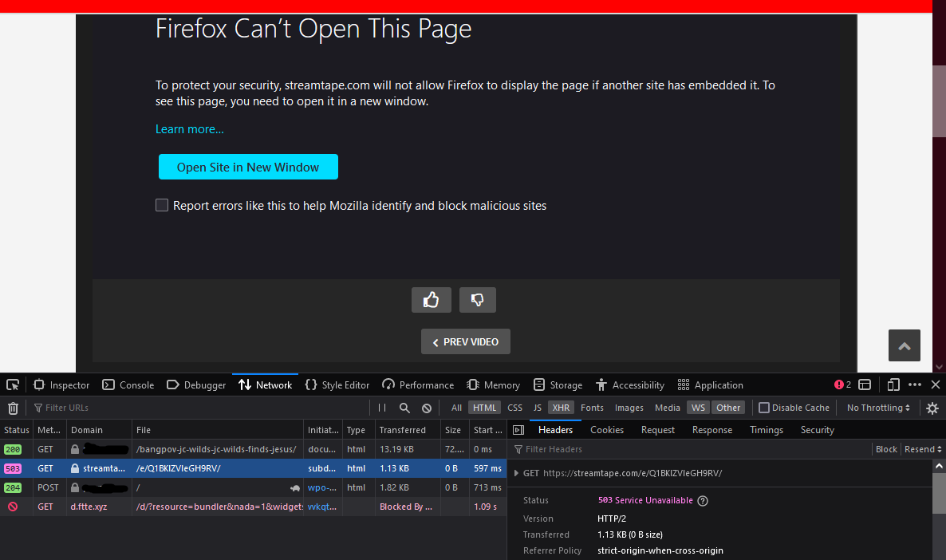The image size is (946, 560).
Task: Follow the Learn more link
Action: tap(190, 129)
